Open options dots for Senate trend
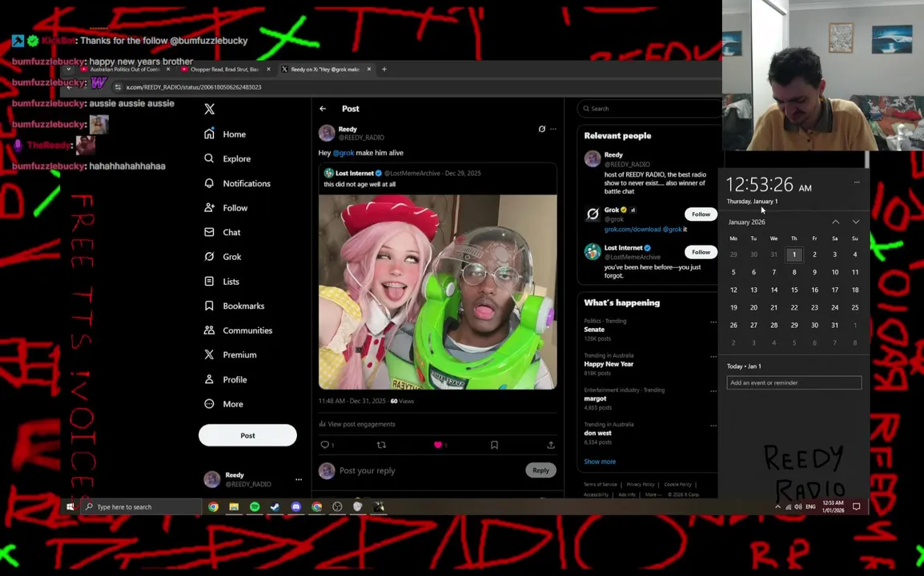This screenshot has height=576, width=924. tap(713, 322)
